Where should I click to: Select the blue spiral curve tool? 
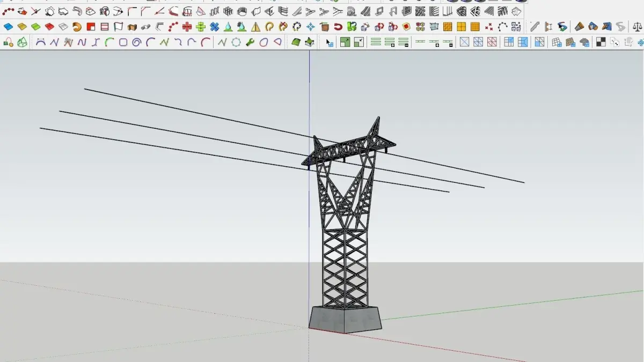[137, 42]
